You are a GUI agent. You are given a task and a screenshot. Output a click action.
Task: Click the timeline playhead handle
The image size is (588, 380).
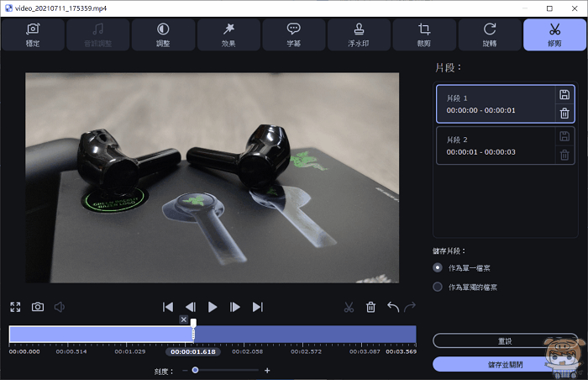tap(193, 324)
